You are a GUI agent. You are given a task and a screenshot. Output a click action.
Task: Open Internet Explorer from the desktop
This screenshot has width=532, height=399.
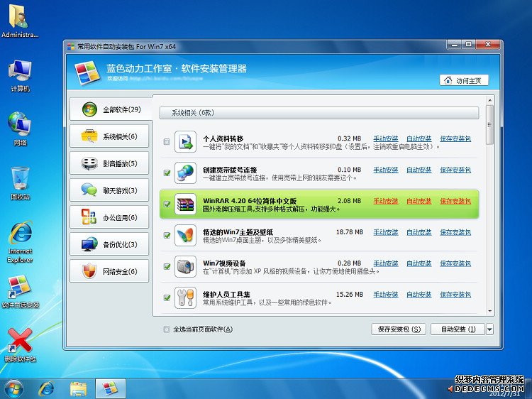pyautogui.click(x=20, y=236)
